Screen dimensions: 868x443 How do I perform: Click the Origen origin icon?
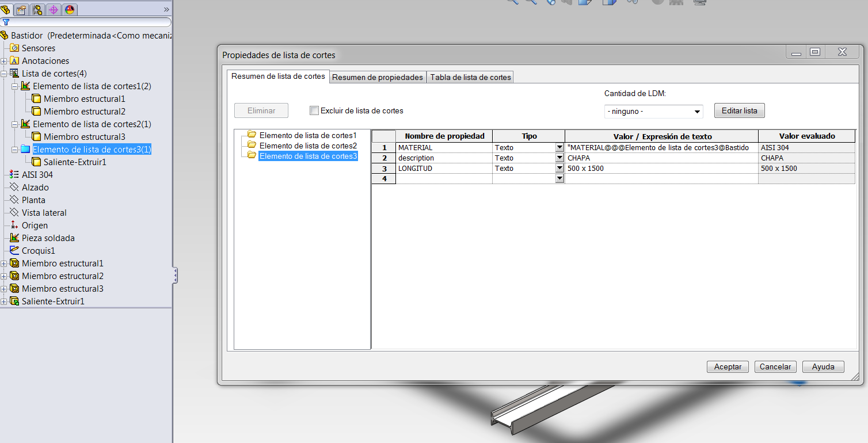click(15, 226)
